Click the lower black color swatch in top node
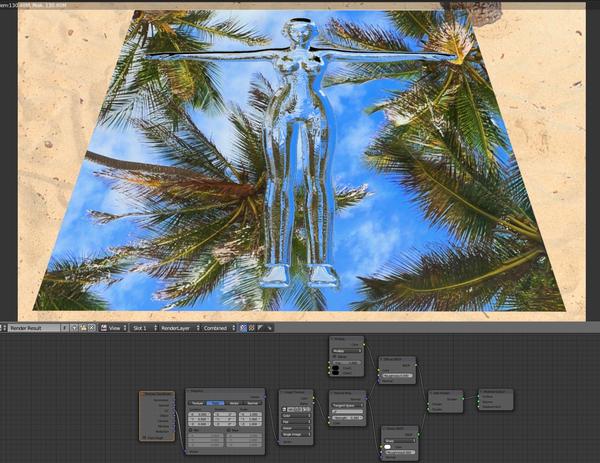The image size is (600, 463). click(336, 373)
